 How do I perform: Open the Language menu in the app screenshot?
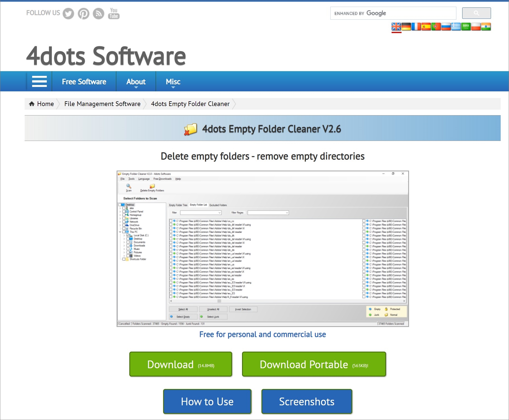point(144,179)
